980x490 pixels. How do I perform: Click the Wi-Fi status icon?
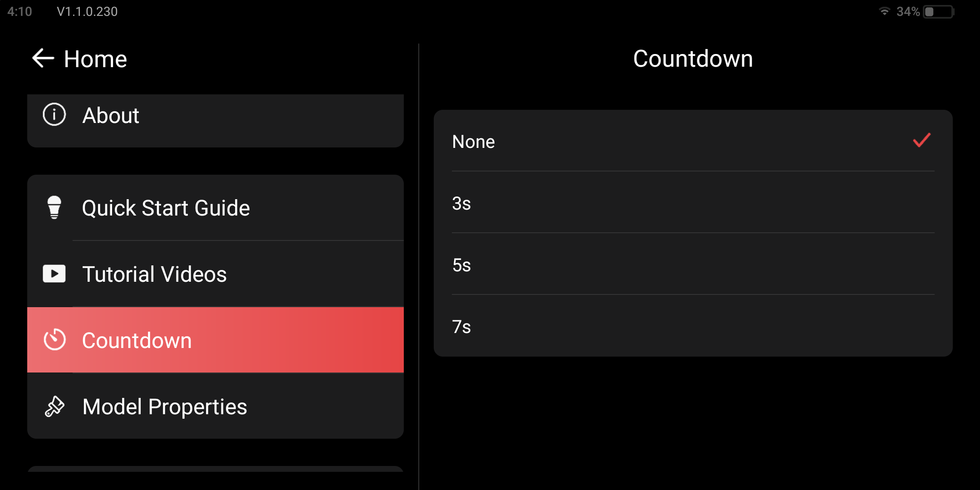[884, 11]
